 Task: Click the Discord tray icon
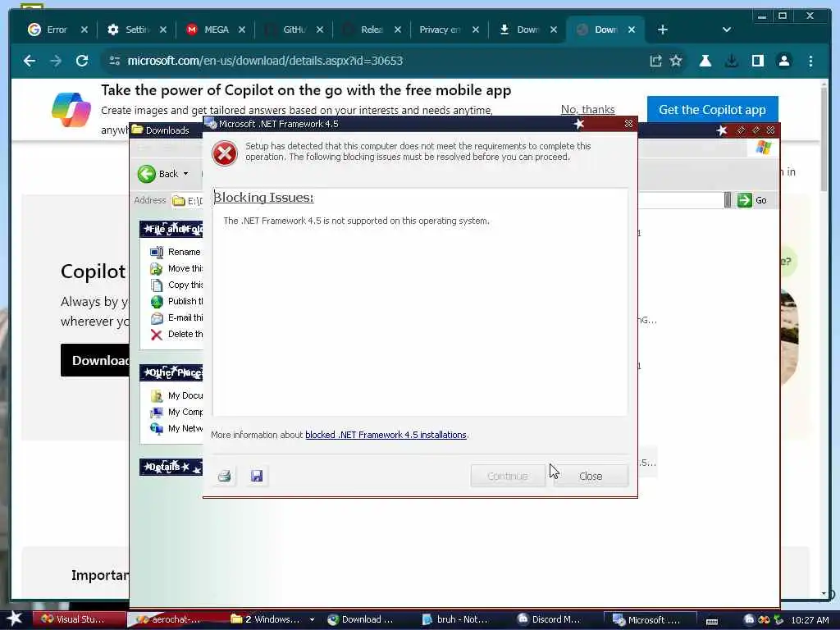click(749, 620)
